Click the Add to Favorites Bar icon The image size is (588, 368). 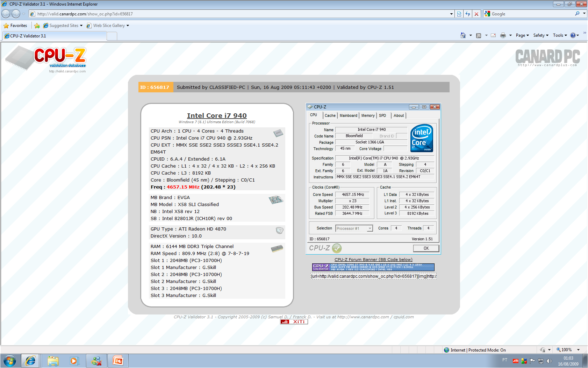tap(37, 26)
